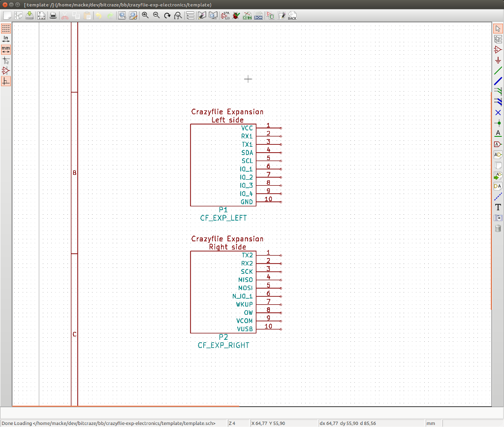The image size is (504, 427).
Task: Switch units to millimeters
Action: pyautogui.click(x=6, y=50)
